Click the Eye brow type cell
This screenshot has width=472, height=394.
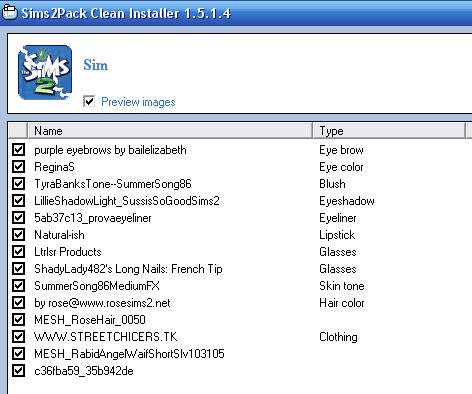click(x=341, y=150)
